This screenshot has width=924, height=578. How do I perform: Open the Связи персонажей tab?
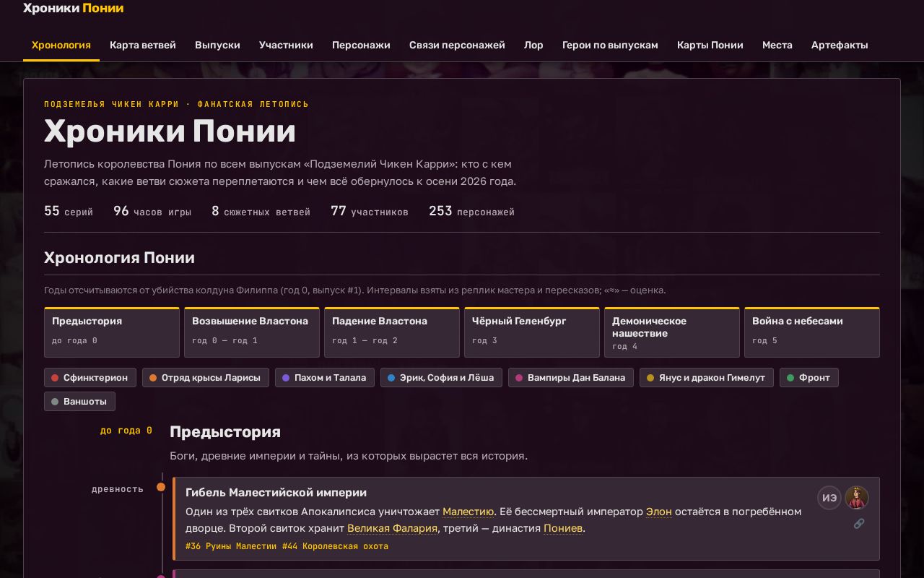457,45
